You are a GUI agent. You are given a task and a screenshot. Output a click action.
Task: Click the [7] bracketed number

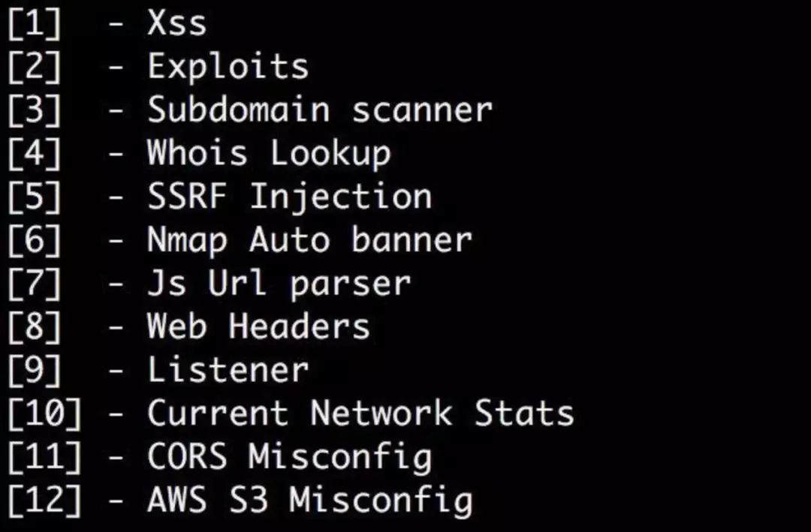[35, 284]
